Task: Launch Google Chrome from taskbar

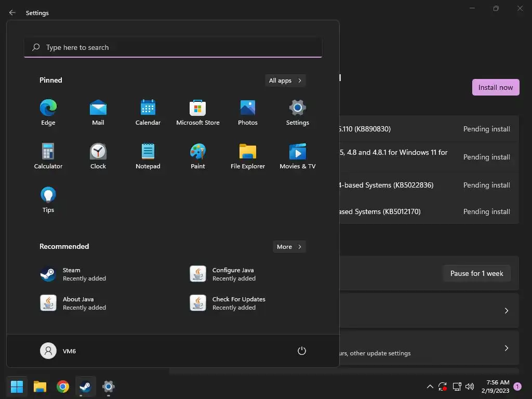Action: pyautogui.click(x=63, y=387)
